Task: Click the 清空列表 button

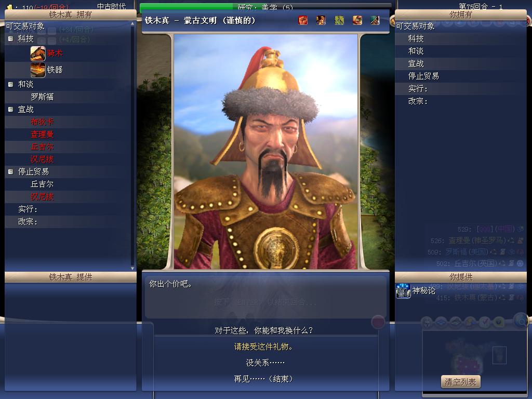Action: (460, 382)
